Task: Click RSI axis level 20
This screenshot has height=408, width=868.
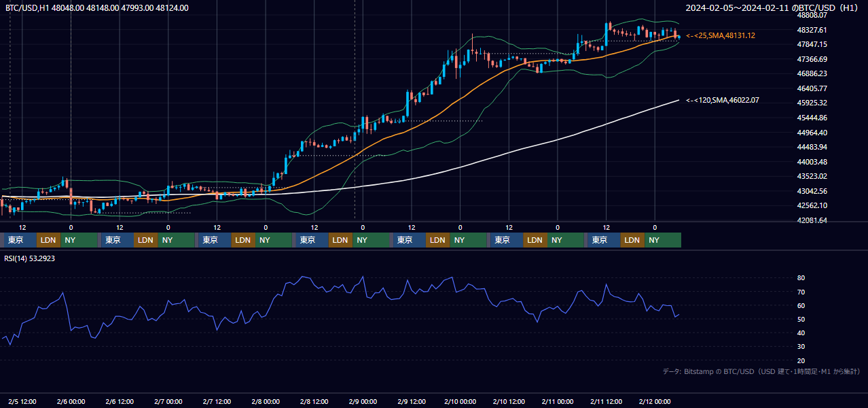Action: coord(801,360)
